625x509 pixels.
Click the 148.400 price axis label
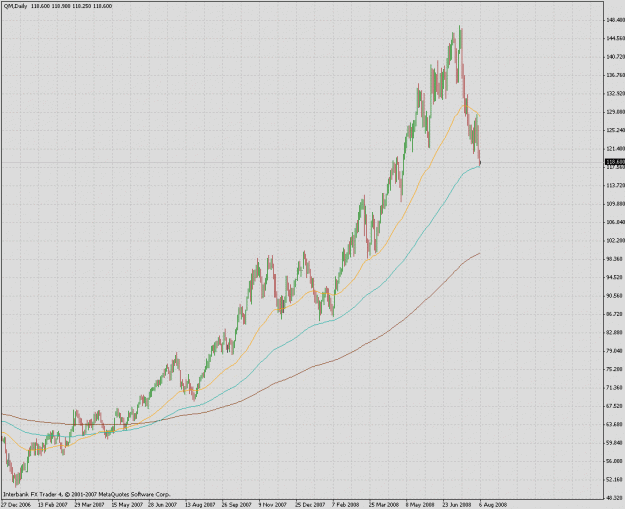coord(616,20)
